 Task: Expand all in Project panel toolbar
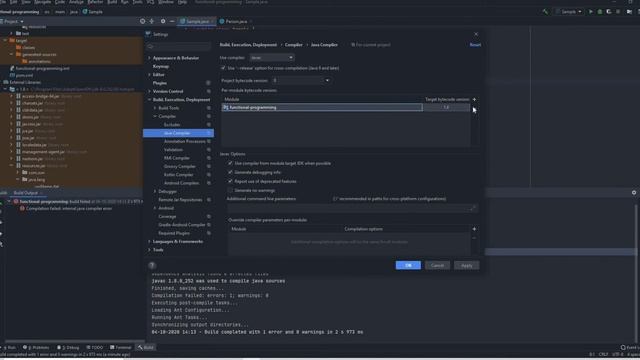coord(151,21)
